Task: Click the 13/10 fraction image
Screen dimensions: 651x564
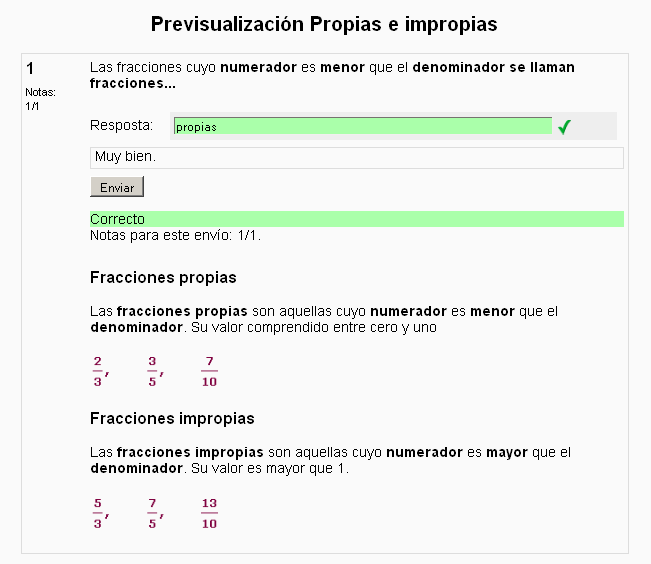Action: 208,511
